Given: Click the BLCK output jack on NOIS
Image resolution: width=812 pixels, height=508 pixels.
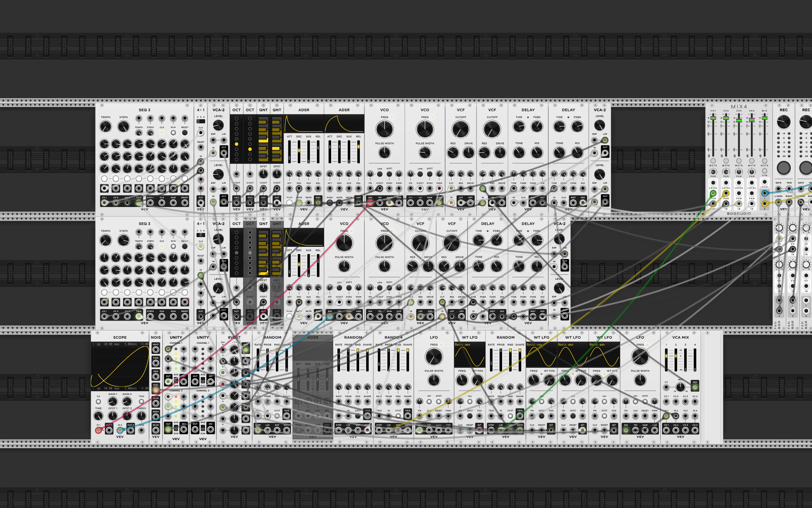Looking at the screenshot, I should pos(156,430).
